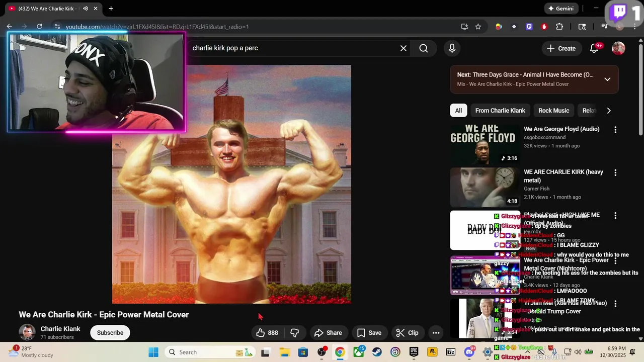Open more actions menu below the video

tap(436, 333)
